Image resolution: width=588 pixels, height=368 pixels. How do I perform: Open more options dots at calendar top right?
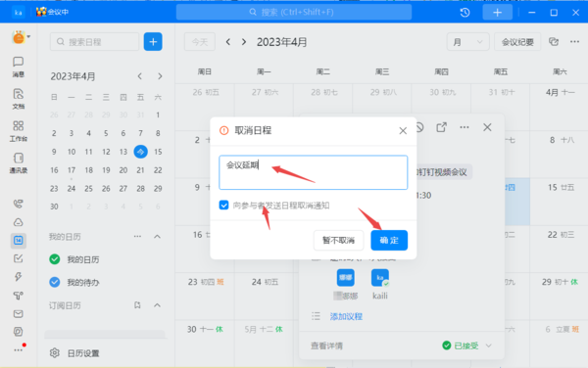[x=574, y=41]
